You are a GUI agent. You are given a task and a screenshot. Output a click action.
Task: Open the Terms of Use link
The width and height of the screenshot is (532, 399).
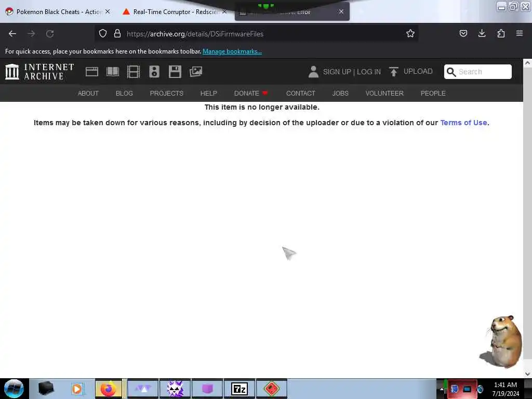pos(463,123)
